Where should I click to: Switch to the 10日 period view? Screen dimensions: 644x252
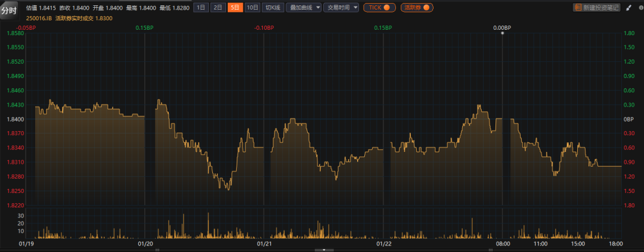[x=253, y=8]
